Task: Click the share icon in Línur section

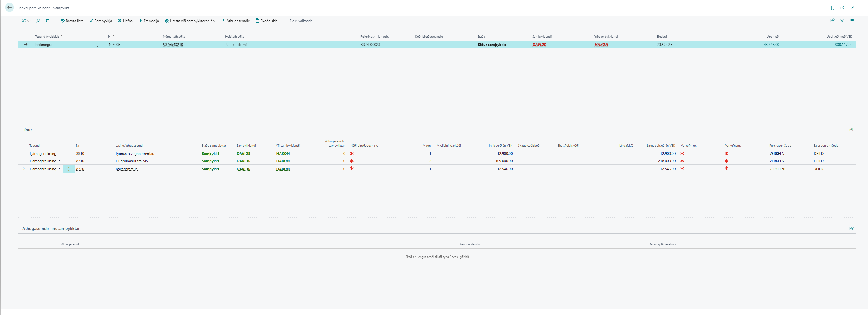Action: [x=851, y=130]
